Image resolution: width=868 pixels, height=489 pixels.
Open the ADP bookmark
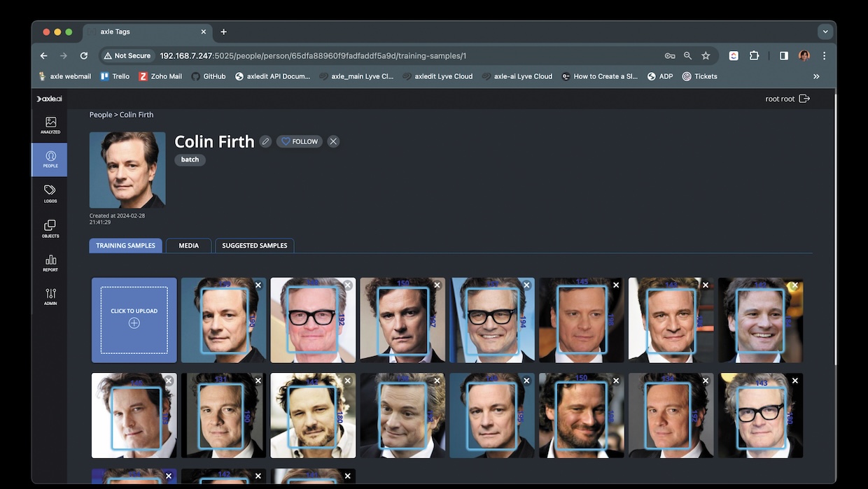pyautogui.click(x=660, y=76)
